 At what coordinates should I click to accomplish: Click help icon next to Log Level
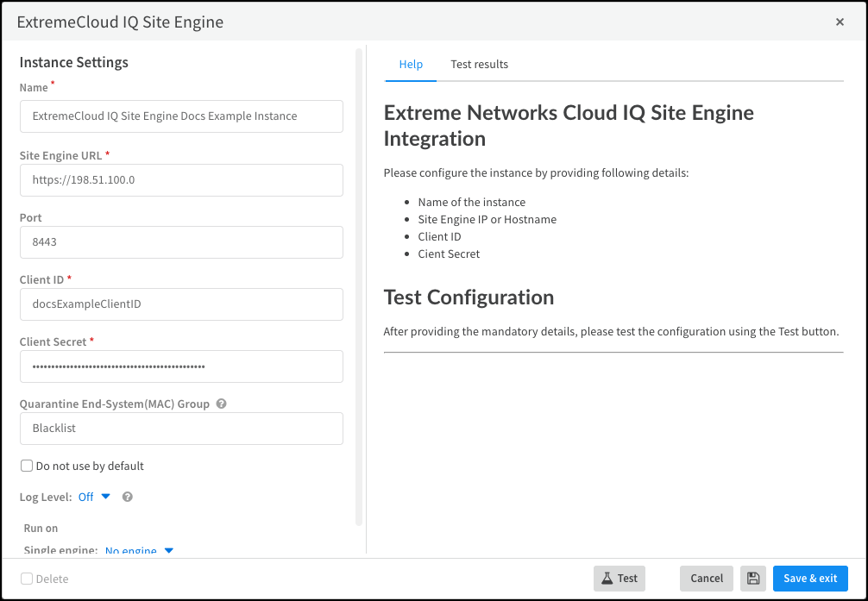[x=128, y=497]
